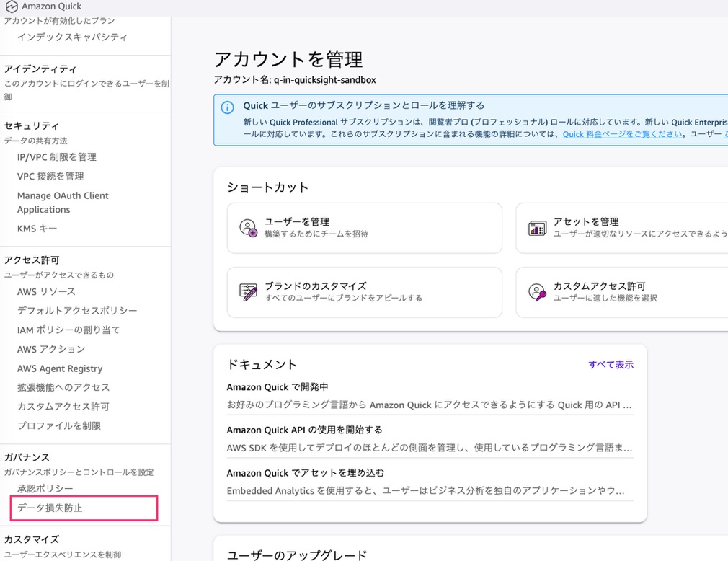Click the Amazon Quick title text
Image resolution: width=728 pixels, height=561 pixels.
[51, 6]
